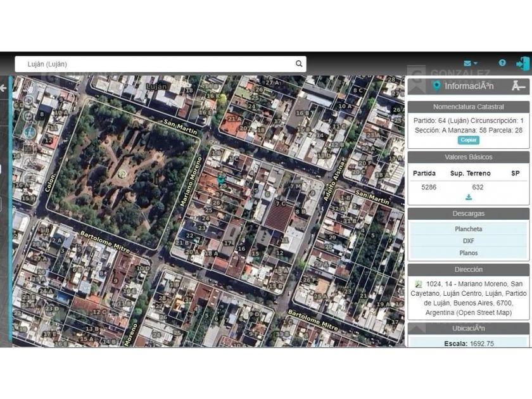Click the Nomenclatura Catastral header

pyautogui.click(x=469, y=107)
